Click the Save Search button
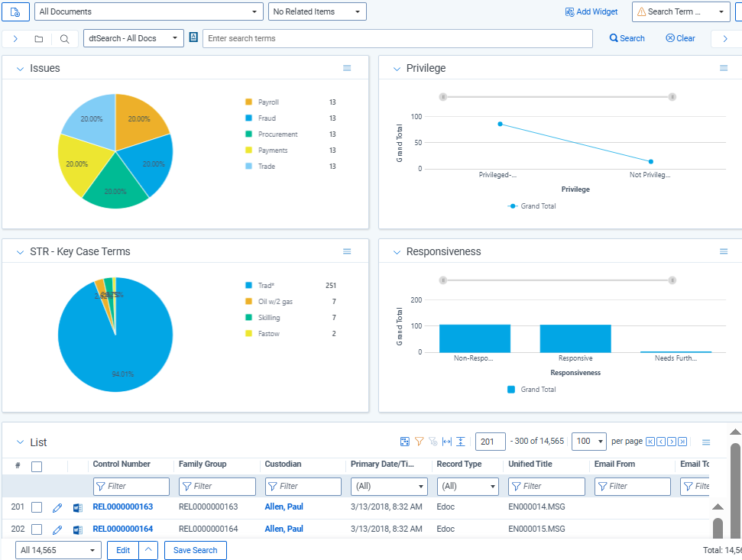The height and width of the screenshot is (560, 742). (196, 550)
